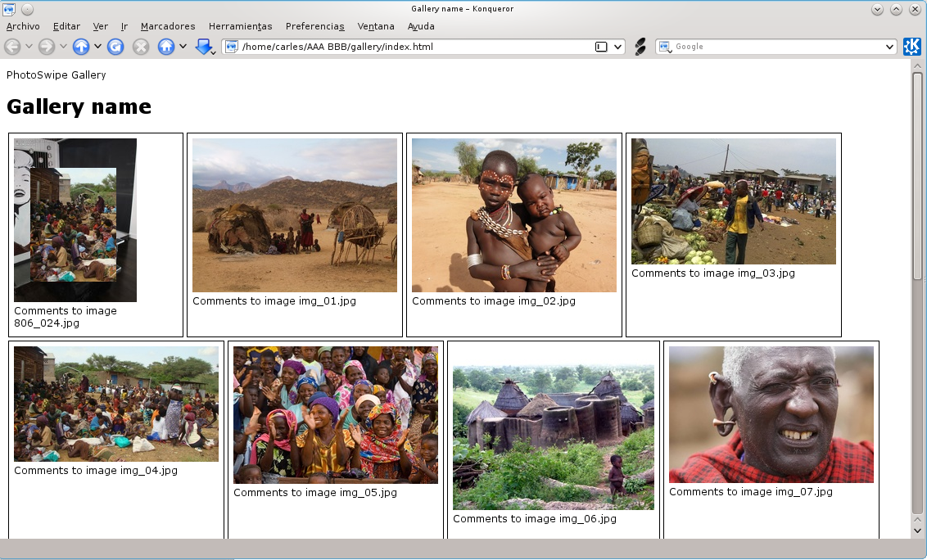Open the img_07.jpg elderly man thumbnail

771,414
